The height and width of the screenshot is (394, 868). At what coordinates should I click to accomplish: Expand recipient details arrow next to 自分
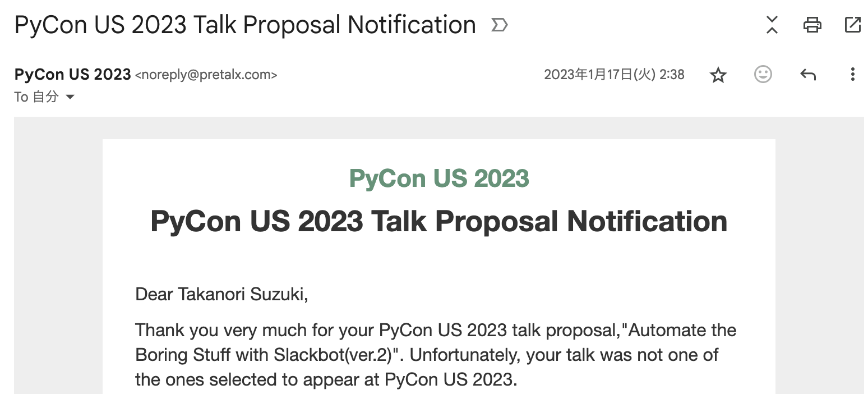click(x=70, y=97)
